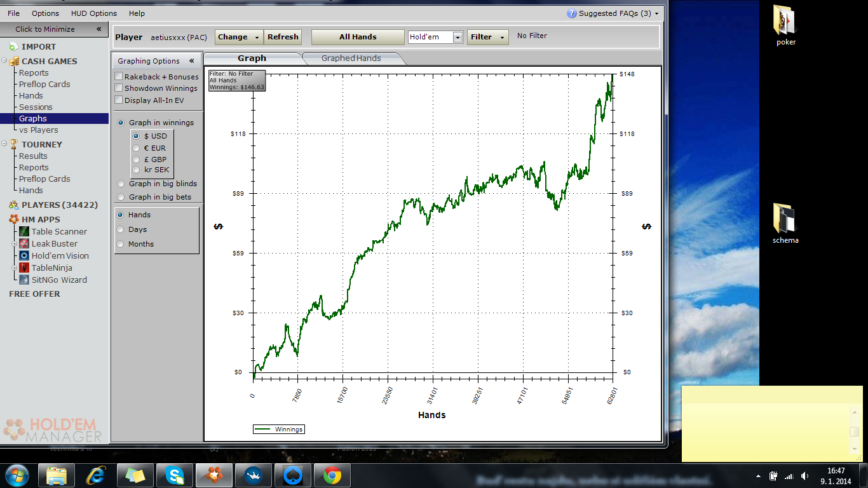
Task: Open the File menu
Action: (x=13, y=13)
